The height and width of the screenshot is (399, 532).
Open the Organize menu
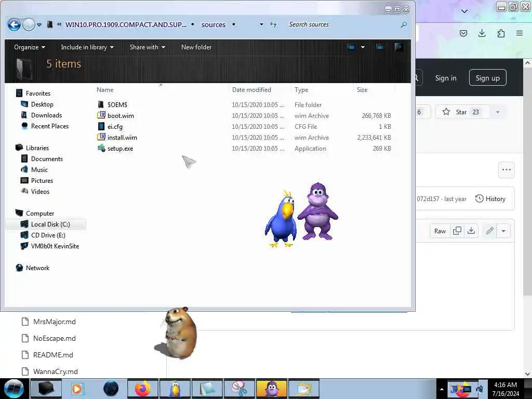[x=30, y=47]
